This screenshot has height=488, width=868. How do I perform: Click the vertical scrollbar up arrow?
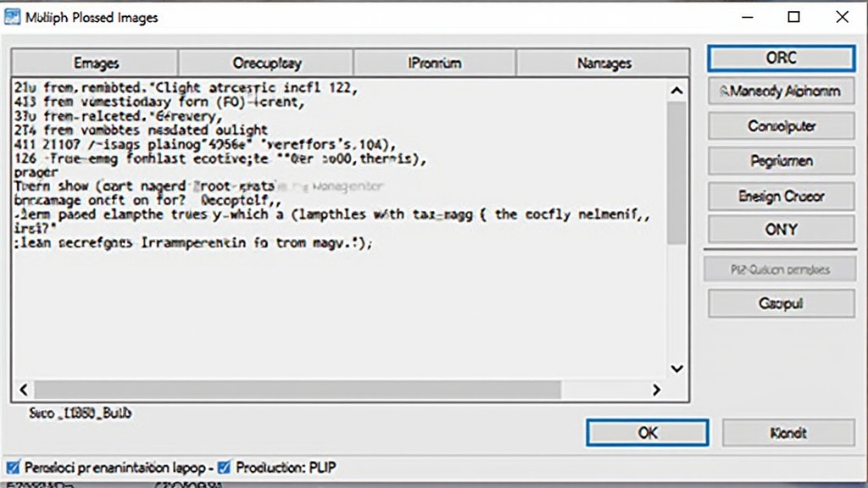pyautogui.click(x=676, y=90)
